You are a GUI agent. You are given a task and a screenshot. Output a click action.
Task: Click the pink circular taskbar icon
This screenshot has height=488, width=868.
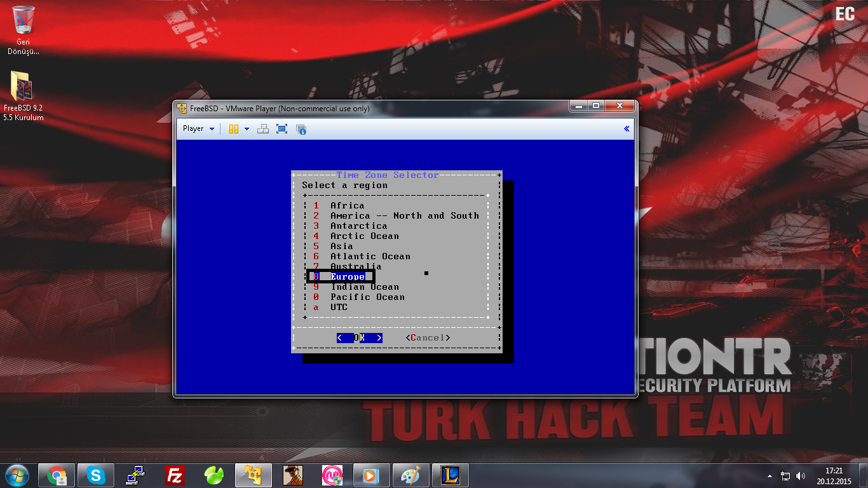tap(332, 475)
